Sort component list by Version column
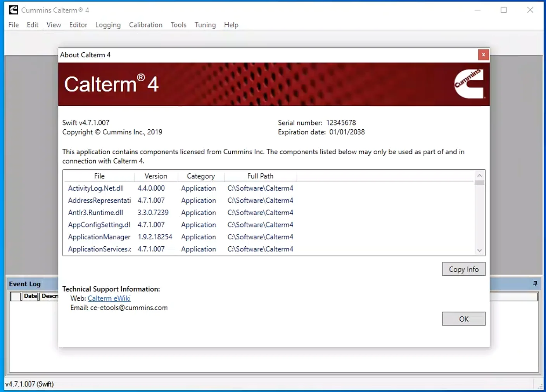Screen dimensions: 546x392 (156, 176)
